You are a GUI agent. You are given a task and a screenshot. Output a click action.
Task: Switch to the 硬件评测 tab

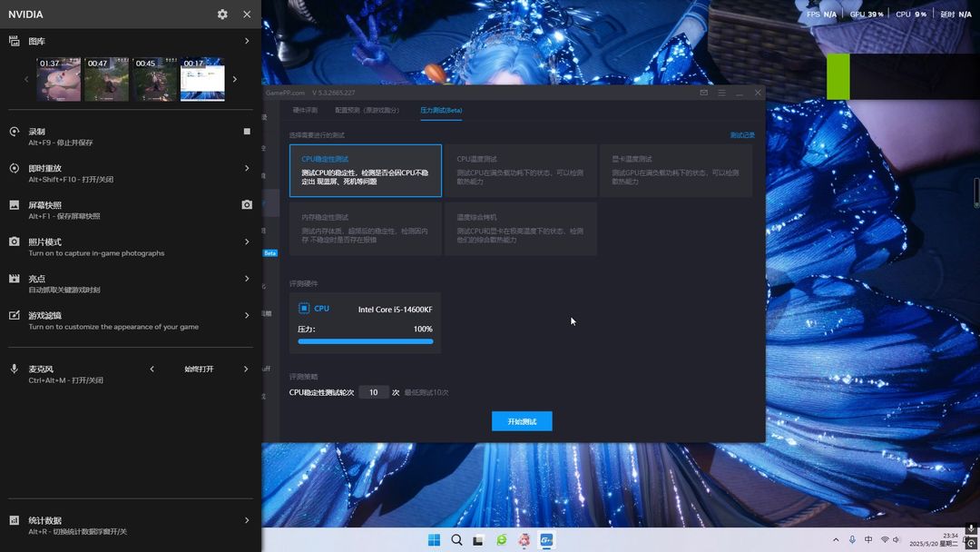[x=305, y=110]
